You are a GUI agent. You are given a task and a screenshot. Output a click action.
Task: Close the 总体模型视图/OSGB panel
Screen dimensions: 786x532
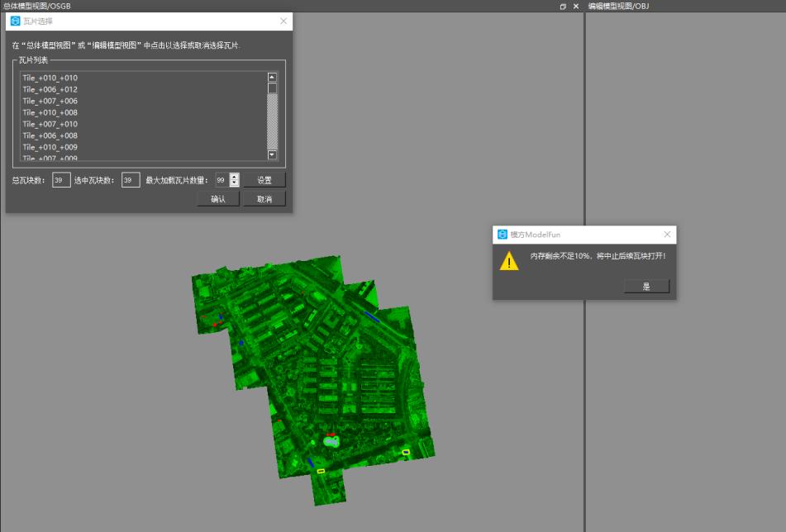pyautogui.click(x=576, y=7)
